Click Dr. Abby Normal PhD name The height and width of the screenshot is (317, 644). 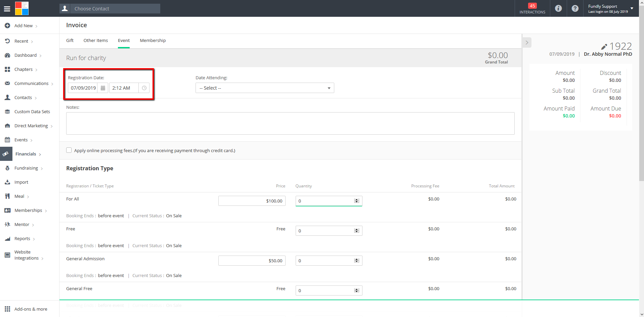tap(608, 54)
